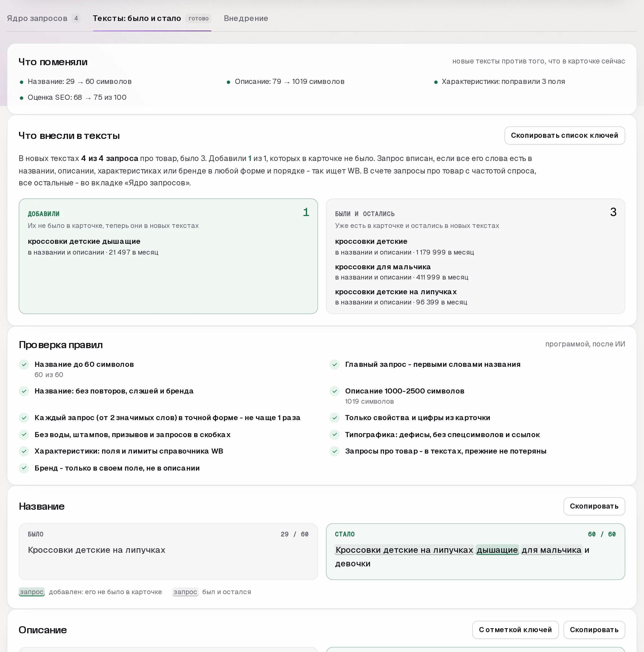Click check icon for «Характеристики: поля и лимиты справочника WB»
Screen dimensions: 644x652
(x=24, y=451)
